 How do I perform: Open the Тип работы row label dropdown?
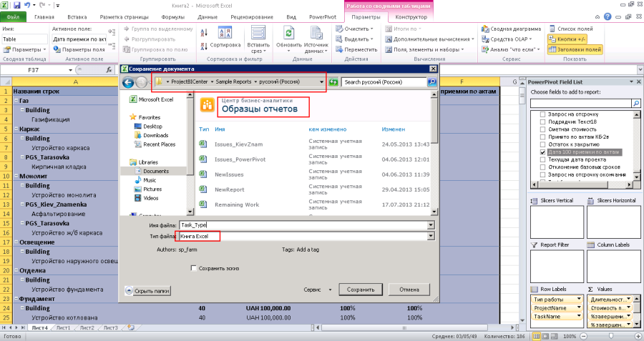click(579, 299)
